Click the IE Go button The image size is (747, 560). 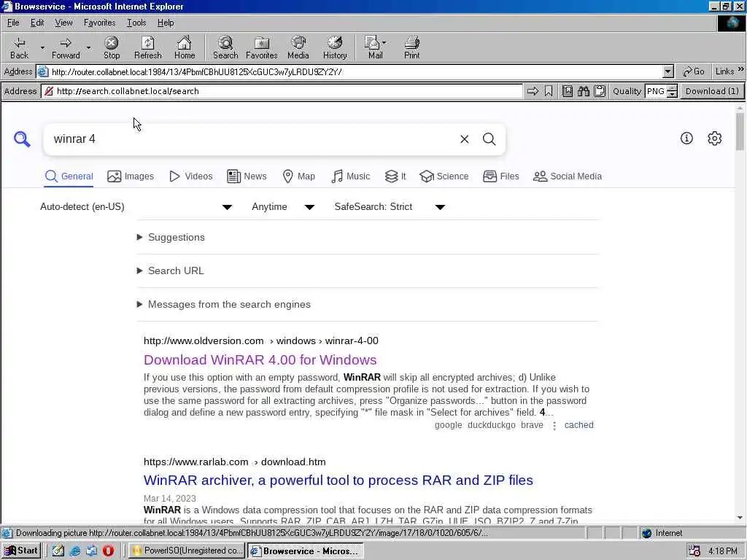(x=694, y=71)
